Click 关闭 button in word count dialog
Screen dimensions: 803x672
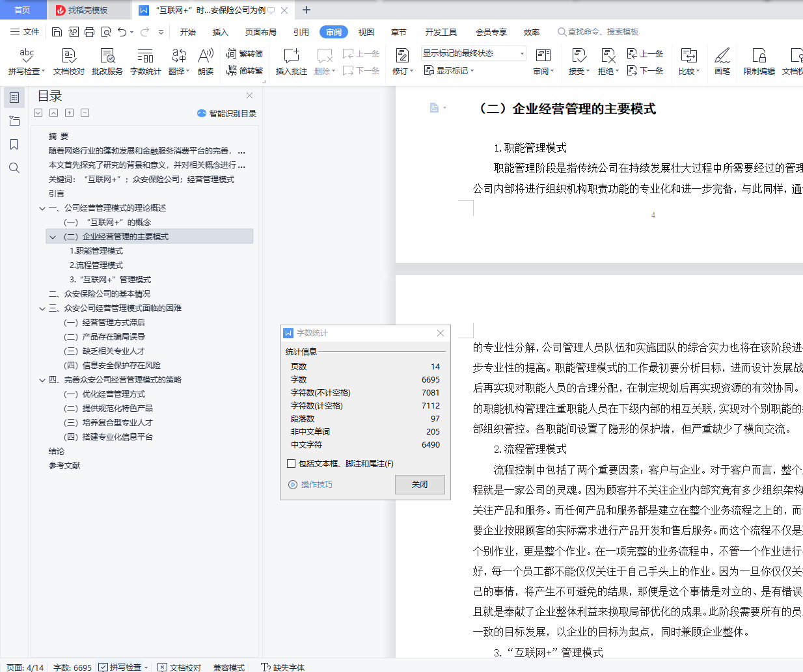420,485
